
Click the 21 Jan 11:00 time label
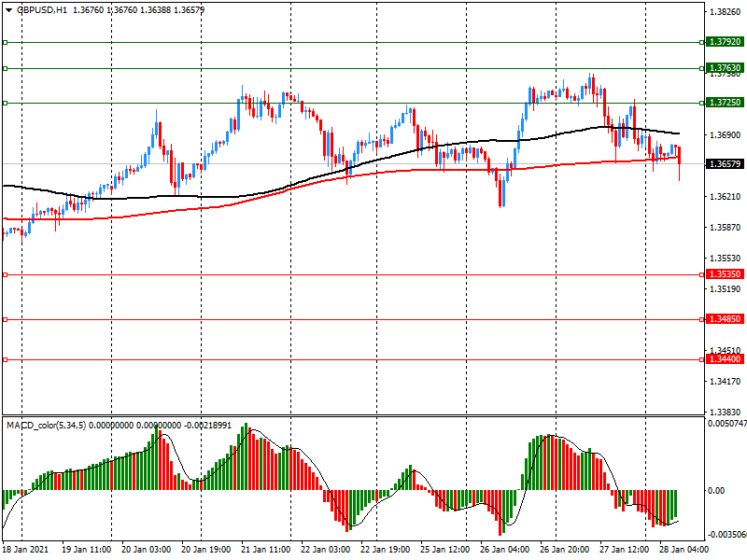(x=266, y=549)
